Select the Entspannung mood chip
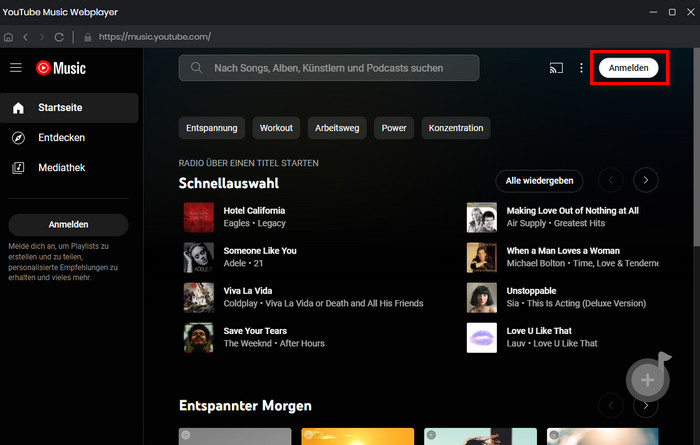This screenshot has height=445, width=700. click(212, 128)
